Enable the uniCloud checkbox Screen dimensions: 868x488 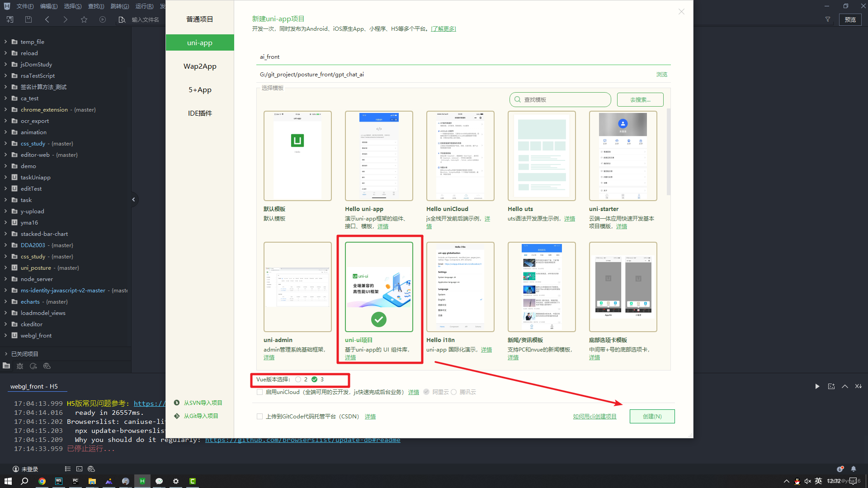[x=259, y=392]
